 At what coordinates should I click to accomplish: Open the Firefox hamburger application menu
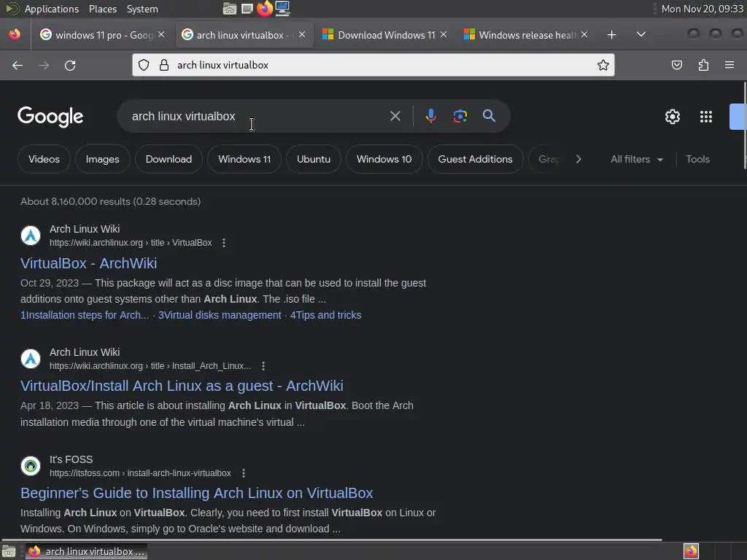[729, 65]
